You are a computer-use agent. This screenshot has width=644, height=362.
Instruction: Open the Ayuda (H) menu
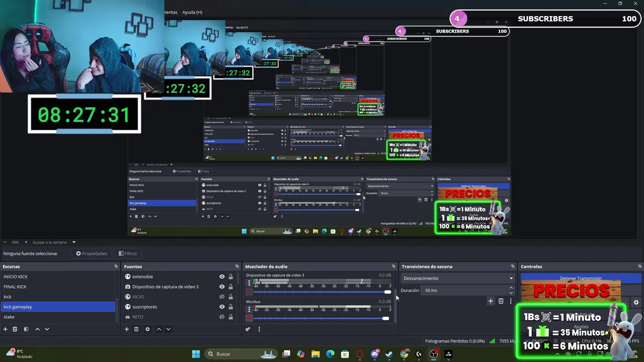(192, 12)
